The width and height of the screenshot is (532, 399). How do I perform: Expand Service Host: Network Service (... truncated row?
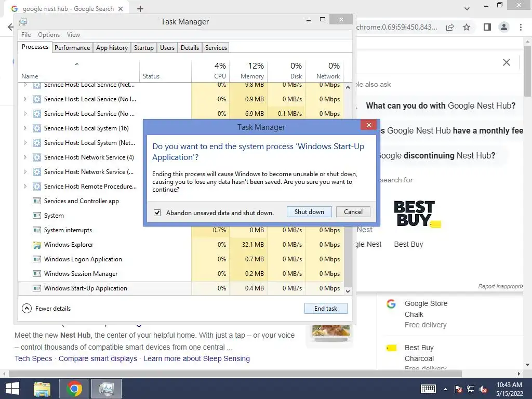pyautogui.click(x=25, y=172)
